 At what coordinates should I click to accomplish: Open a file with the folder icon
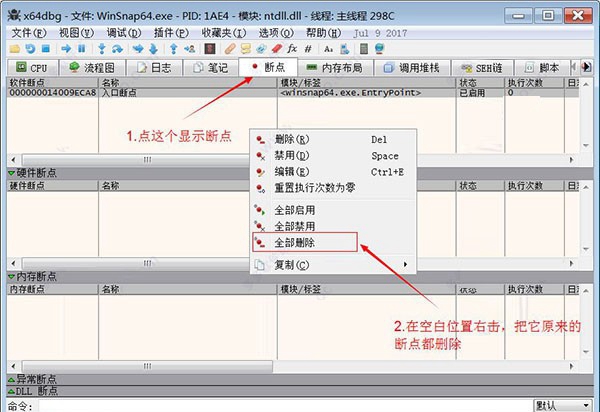click(15, 49)
